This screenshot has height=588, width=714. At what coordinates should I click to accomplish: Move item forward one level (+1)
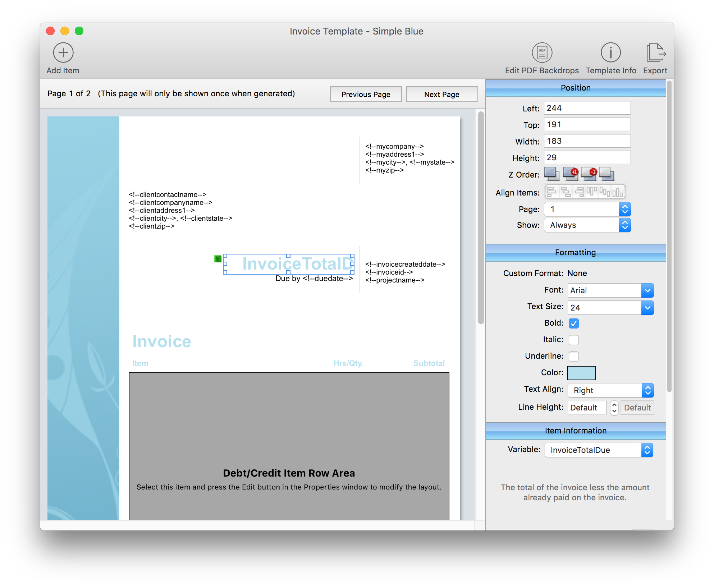(x=571, y=174)
